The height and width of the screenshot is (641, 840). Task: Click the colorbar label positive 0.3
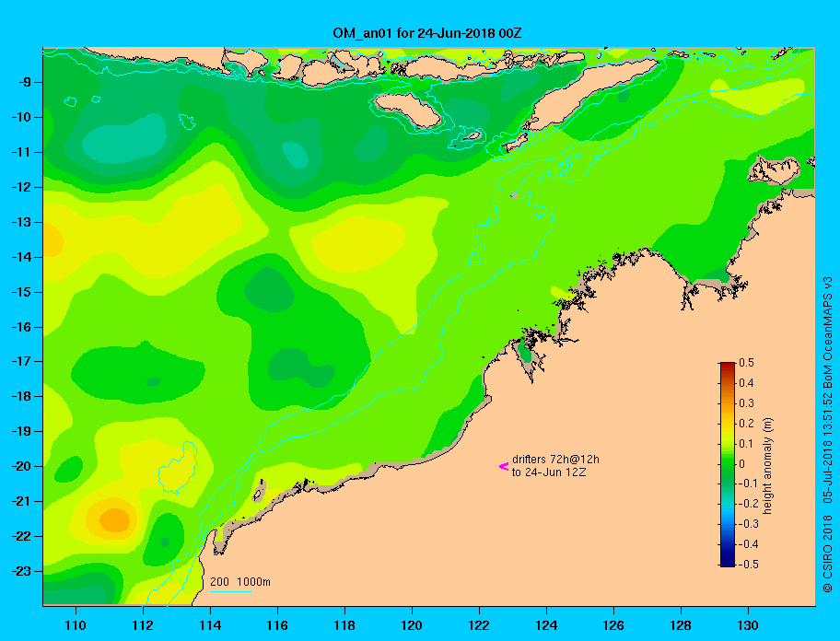click(x=746, y=403)
